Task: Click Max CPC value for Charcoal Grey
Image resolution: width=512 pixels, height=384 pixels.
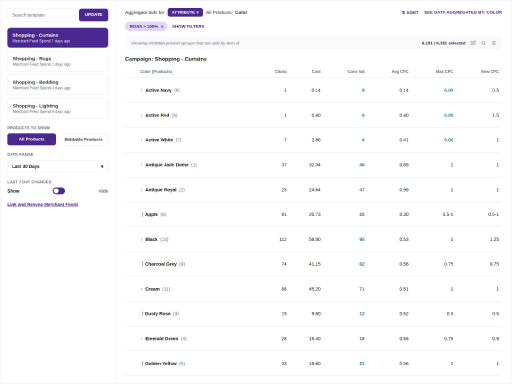Action: pos(448,264)
